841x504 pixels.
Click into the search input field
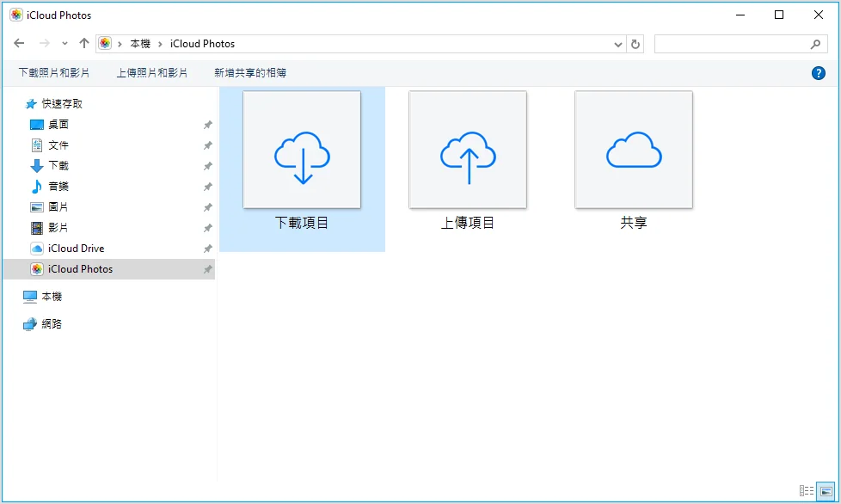click(731, 44)
